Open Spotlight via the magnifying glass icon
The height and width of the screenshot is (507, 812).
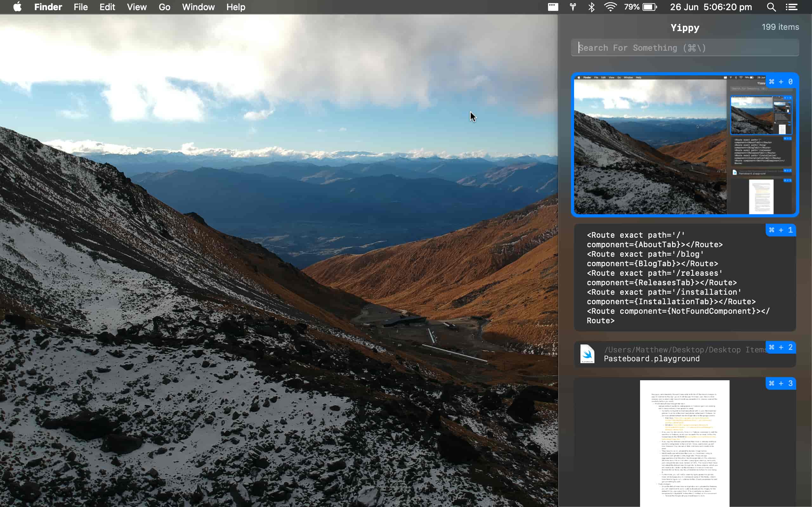point(771,7)
